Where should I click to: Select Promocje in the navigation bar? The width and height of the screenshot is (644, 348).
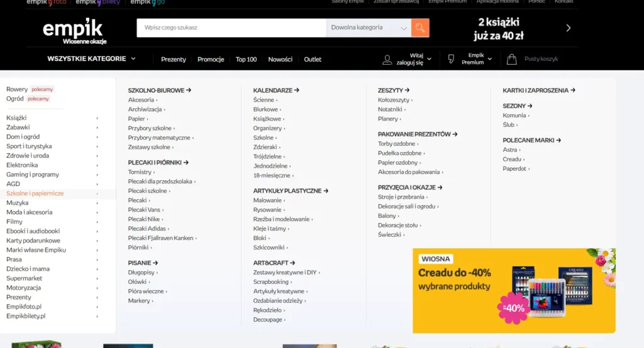click(211, 60)
